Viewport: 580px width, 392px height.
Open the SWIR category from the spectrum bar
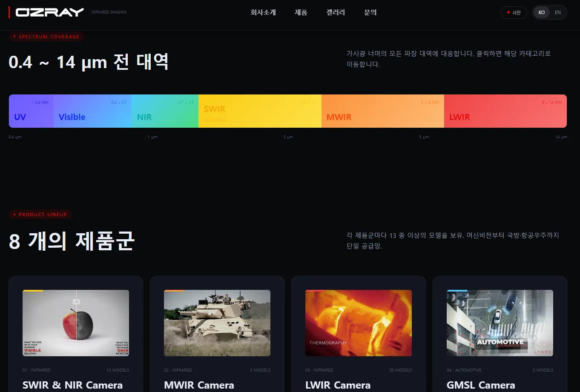(260, 111)
